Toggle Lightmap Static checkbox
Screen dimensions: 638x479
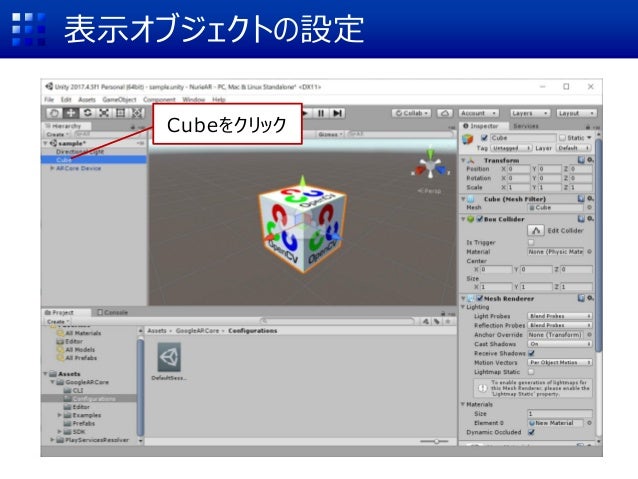click(x=531, y=372)
